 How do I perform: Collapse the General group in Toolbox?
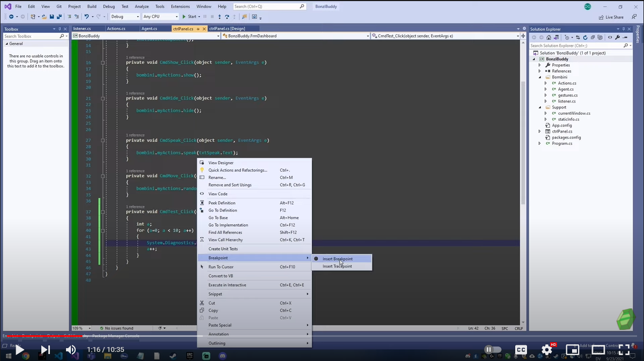click(x=6, y=43)
